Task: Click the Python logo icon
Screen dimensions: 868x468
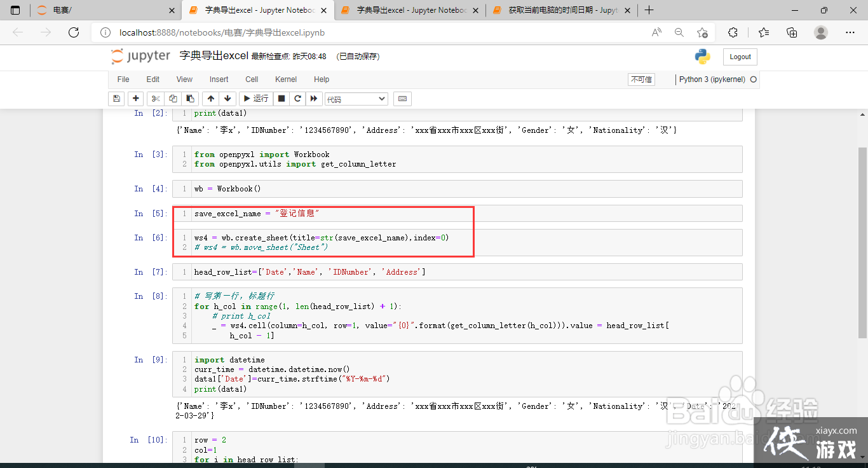Action: pos(702,57)
